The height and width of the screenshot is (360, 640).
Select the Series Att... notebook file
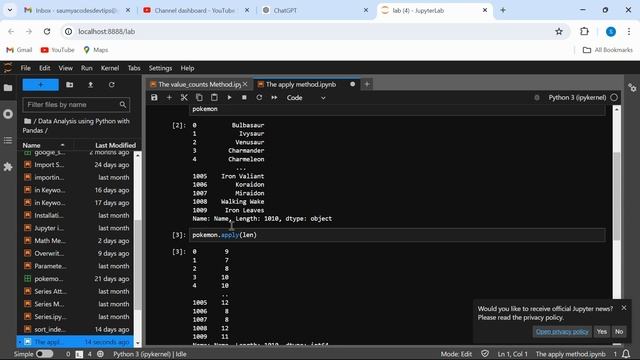(76, 291)
